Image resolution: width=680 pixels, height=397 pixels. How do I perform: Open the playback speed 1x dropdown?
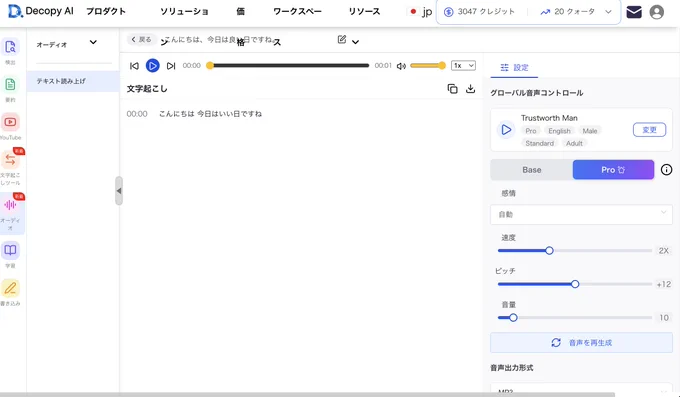[x=463, y=66]
